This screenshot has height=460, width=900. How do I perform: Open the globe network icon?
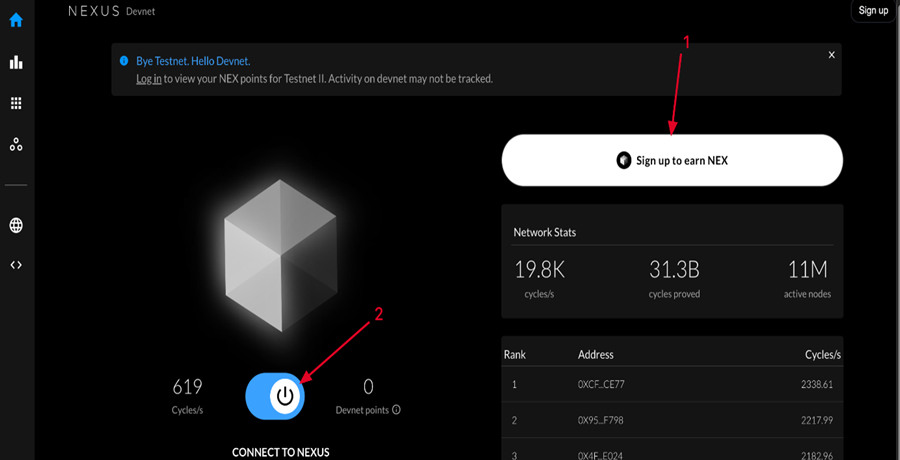16,226
